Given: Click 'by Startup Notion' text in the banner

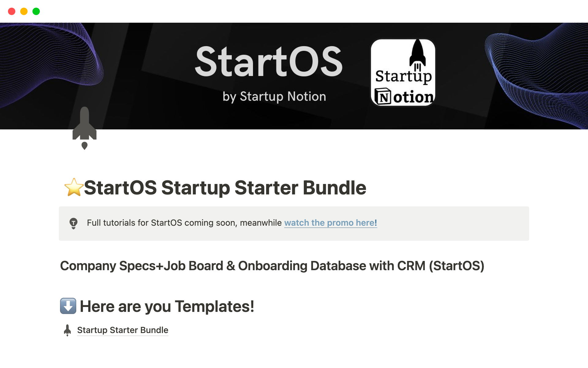Looking at the screenshot, I should pos(274,97).
